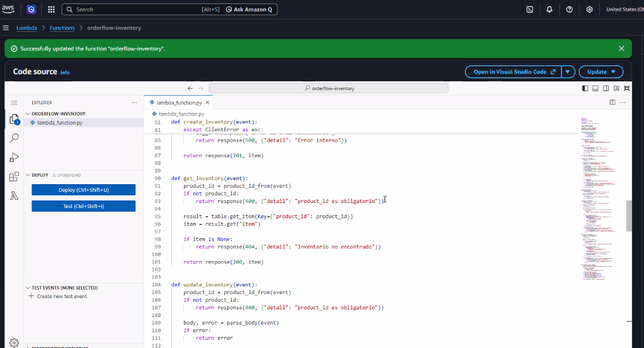Image resolution: width=644 pixels, height=348 pixels.
Task: Open the Manage gear in activity bar
Action: tap(14, 342)
